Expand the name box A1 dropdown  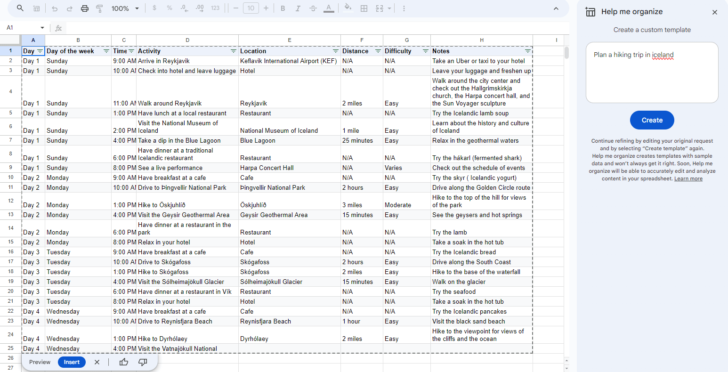tap(43, 28)
